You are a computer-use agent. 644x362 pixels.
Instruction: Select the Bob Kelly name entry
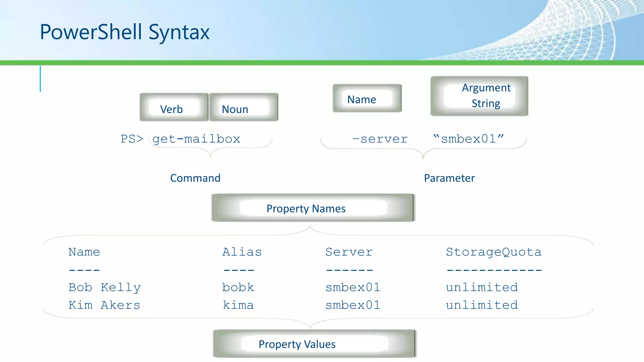click(x=104, y=288)
